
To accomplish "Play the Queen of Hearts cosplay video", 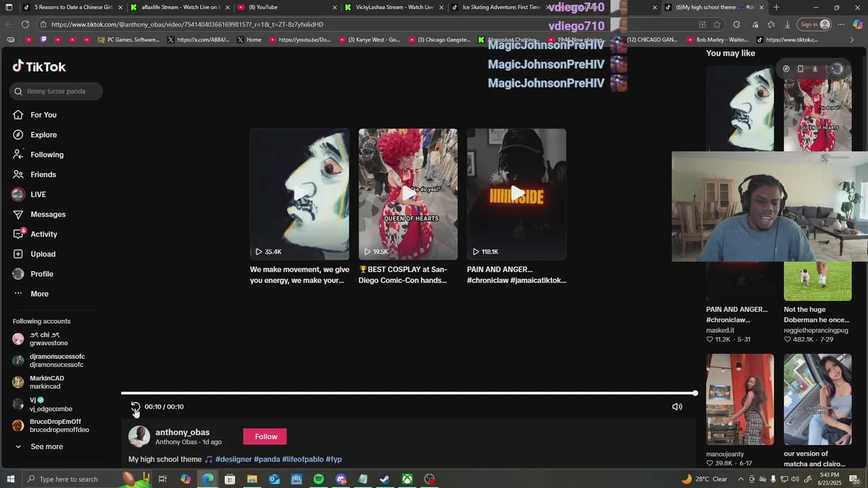I will pos(408,194).
